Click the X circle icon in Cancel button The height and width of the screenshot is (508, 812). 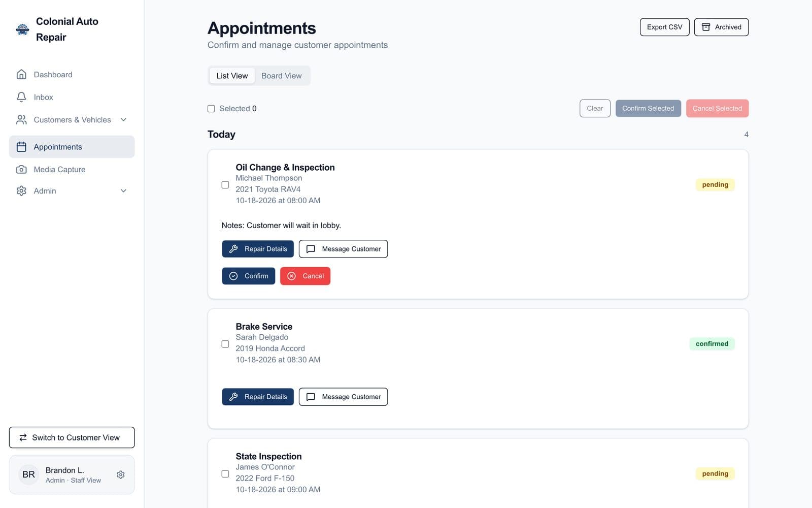click(x=291, y=276)
